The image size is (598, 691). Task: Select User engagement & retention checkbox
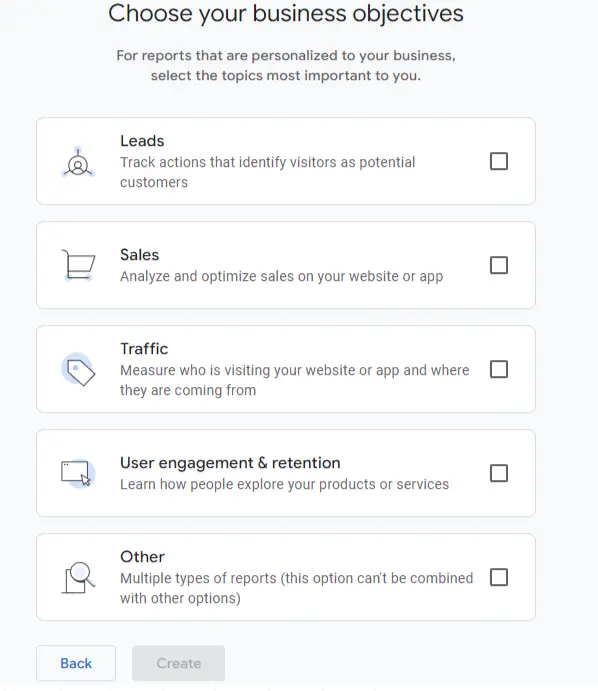[499, 473]
